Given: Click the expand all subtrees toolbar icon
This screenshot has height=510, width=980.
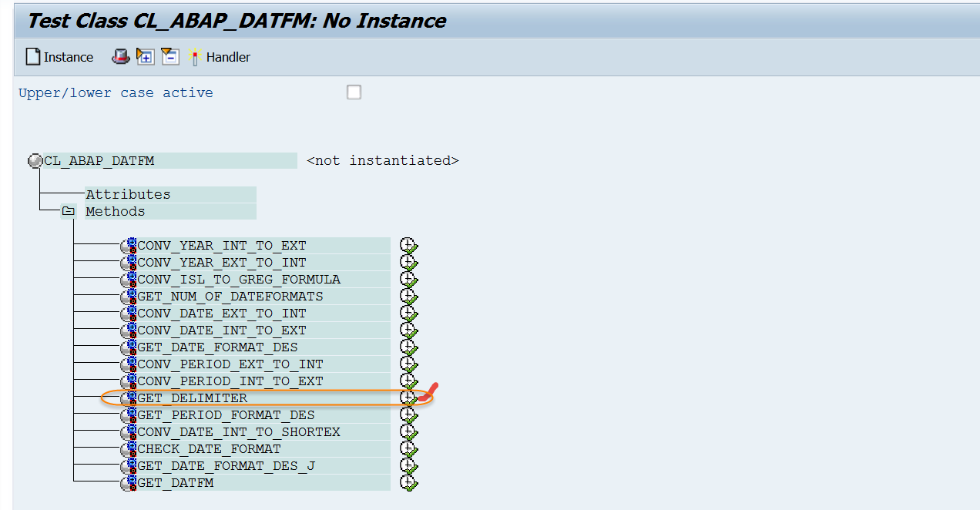Looking at the screenshot, I should coord(145,56).
